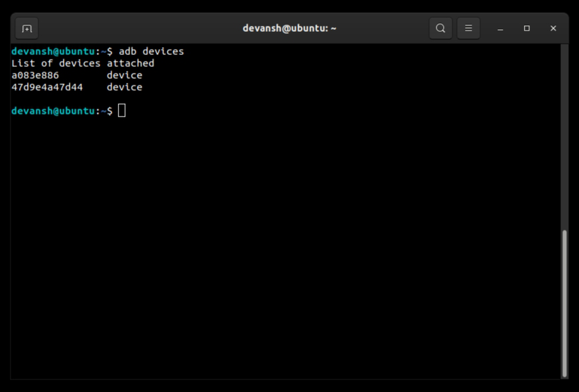
Task: Click the scrollbar track above the thumb
Action: click(x=564, y=132)
